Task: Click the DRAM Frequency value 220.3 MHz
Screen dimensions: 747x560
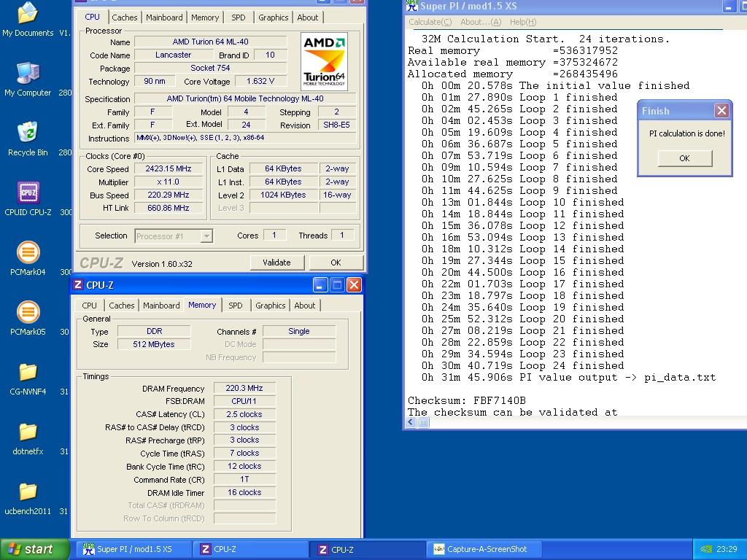Action: (244, 388)
